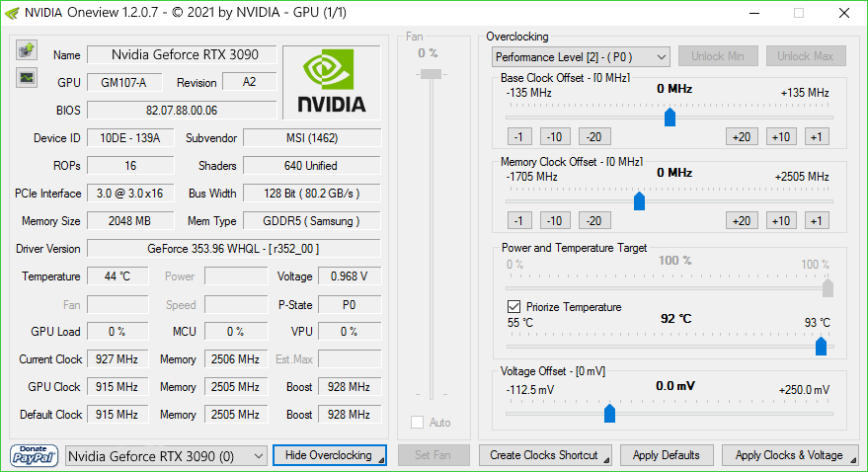Toggle the Priorize Temperature checkbox
868x472 pixels.
pos(513,306)
